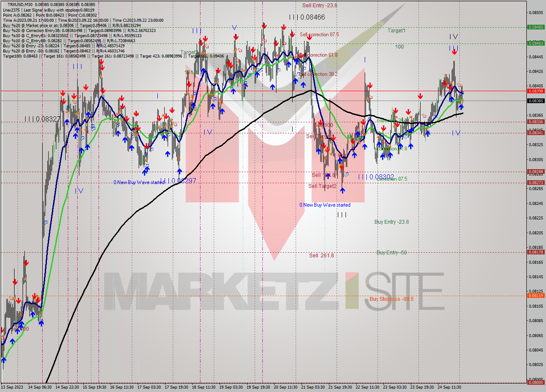Click the '15 Sep 19:30' time label
This screenshot has height=392, width=546.
click(94, 387)
